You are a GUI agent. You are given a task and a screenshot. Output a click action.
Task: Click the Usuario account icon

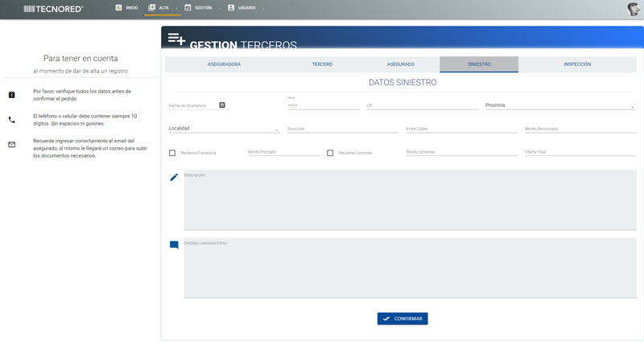click(x=231, y=7)
